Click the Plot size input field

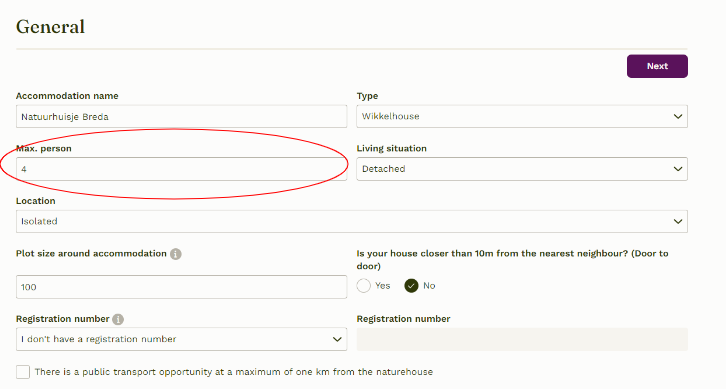coord(181,287)
